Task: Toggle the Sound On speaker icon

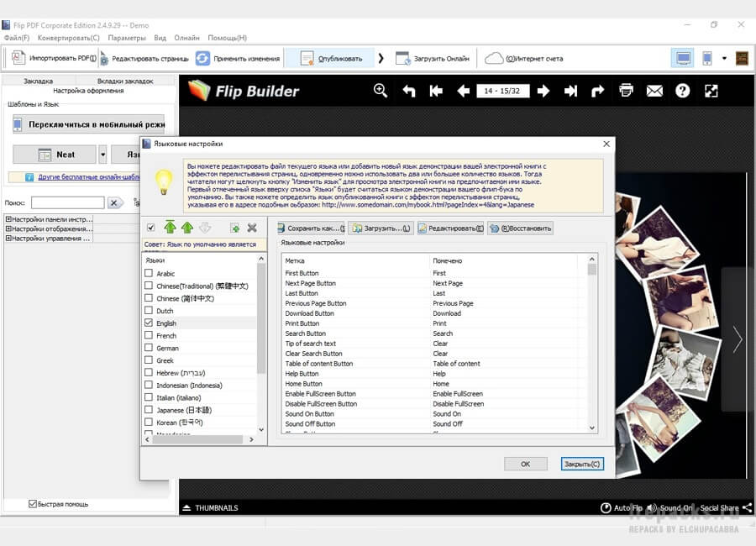Action: click(652, 508)
